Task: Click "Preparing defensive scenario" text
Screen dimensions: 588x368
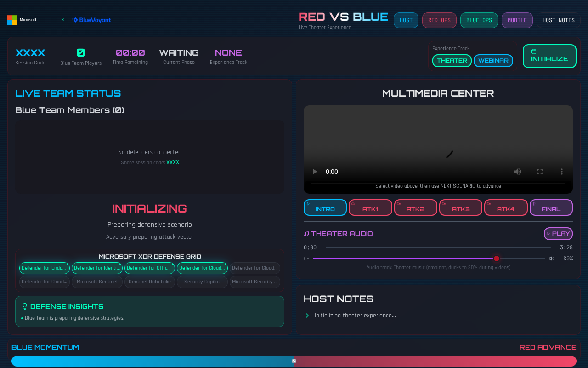Action: pyautogui.click(x=150, y=224)
